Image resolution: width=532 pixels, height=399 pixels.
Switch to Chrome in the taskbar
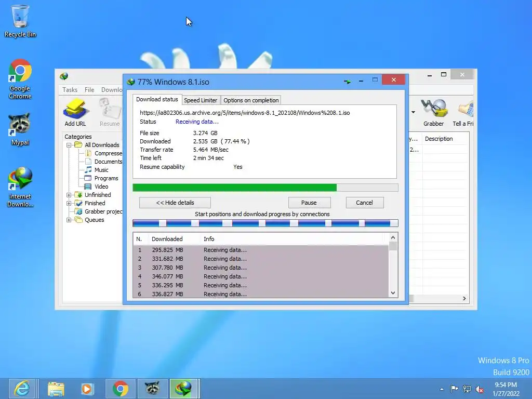pos(121,389)
